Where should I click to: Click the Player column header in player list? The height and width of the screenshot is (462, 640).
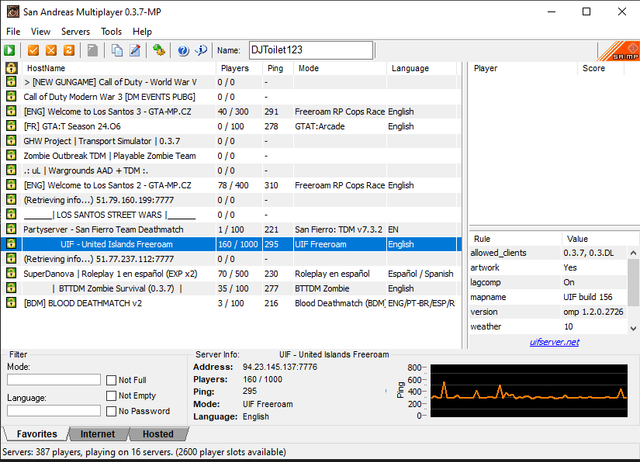tap(523, 68)
